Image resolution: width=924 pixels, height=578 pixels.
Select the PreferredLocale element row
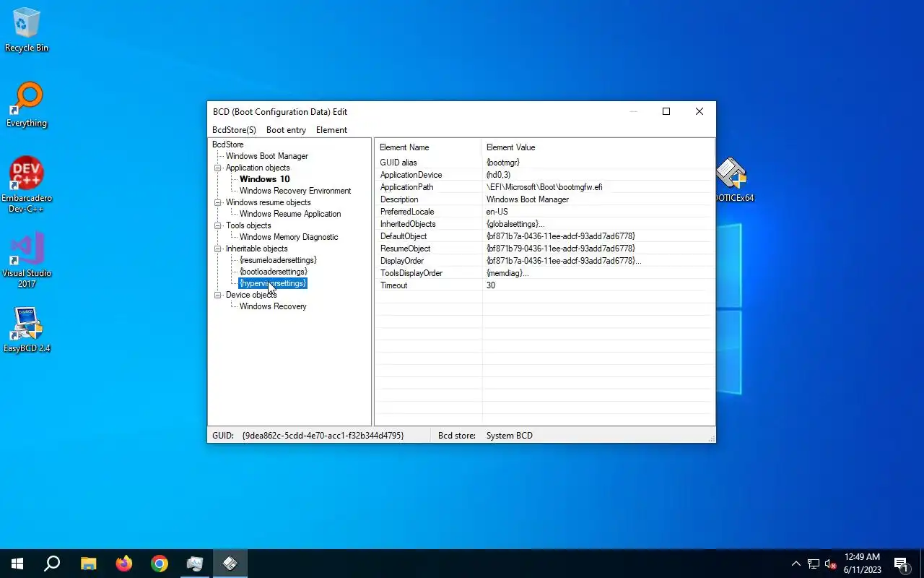click(544, 212)
